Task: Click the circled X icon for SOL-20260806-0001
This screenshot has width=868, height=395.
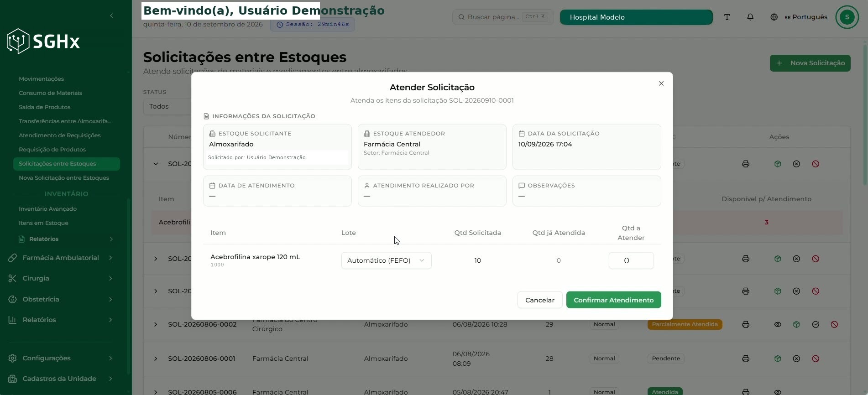Action: (796, 359)
